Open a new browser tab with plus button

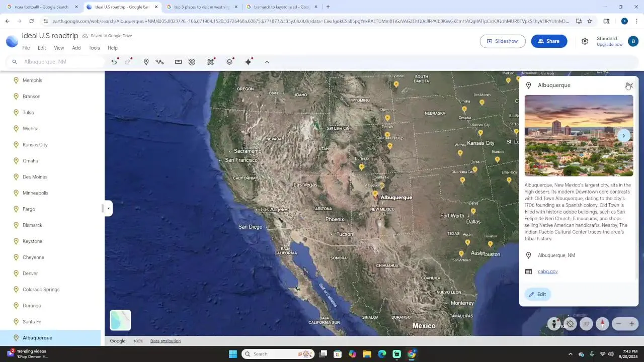pos(328,7)
